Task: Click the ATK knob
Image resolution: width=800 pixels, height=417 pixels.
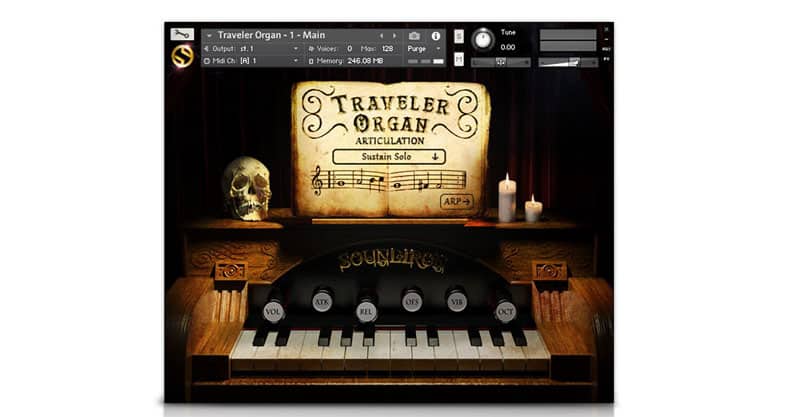Action: tap(322, 301)
